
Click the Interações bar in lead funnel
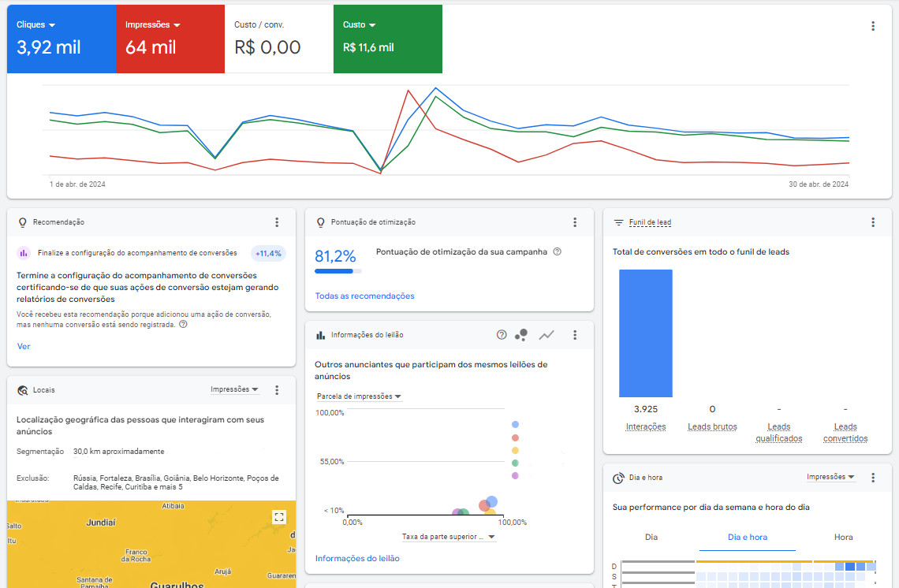point(645,333)
